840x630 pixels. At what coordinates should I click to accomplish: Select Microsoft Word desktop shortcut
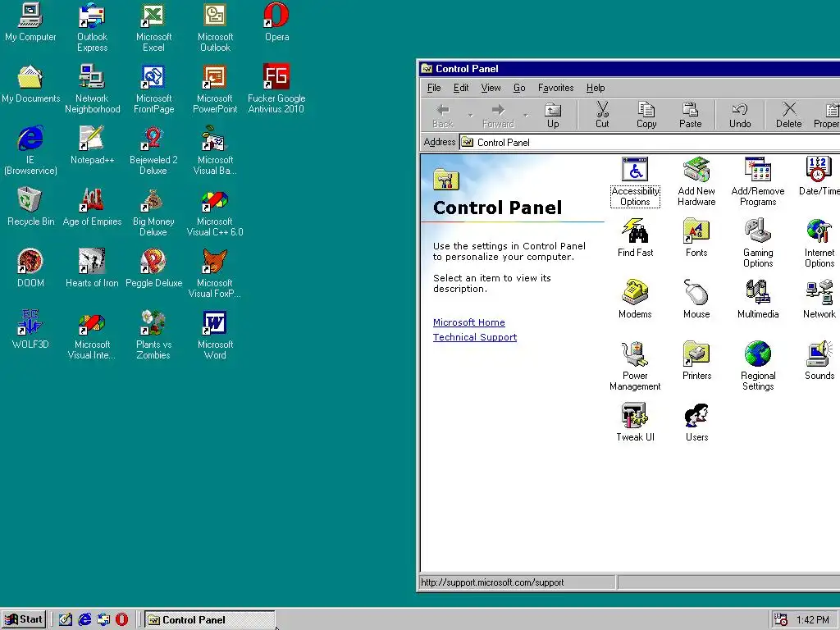(x=215, y=336)
